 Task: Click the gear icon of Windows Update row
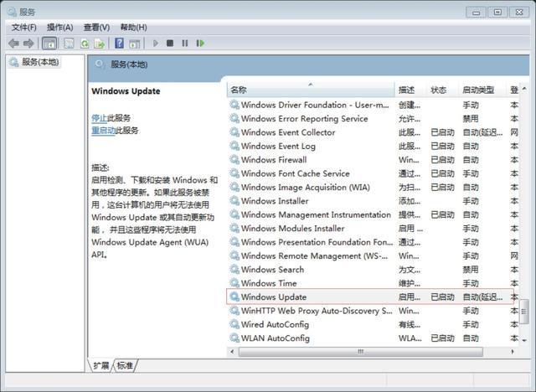pos(234,297)
